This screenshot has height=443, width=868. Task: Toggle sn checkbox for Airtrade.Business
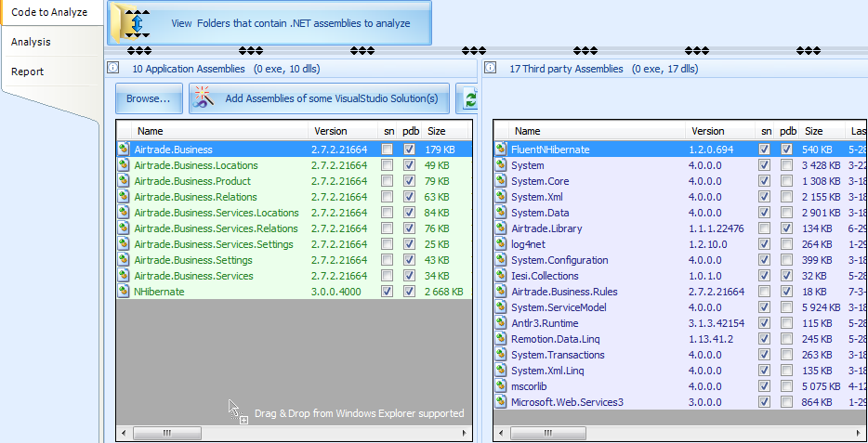[x=388, y=150]
